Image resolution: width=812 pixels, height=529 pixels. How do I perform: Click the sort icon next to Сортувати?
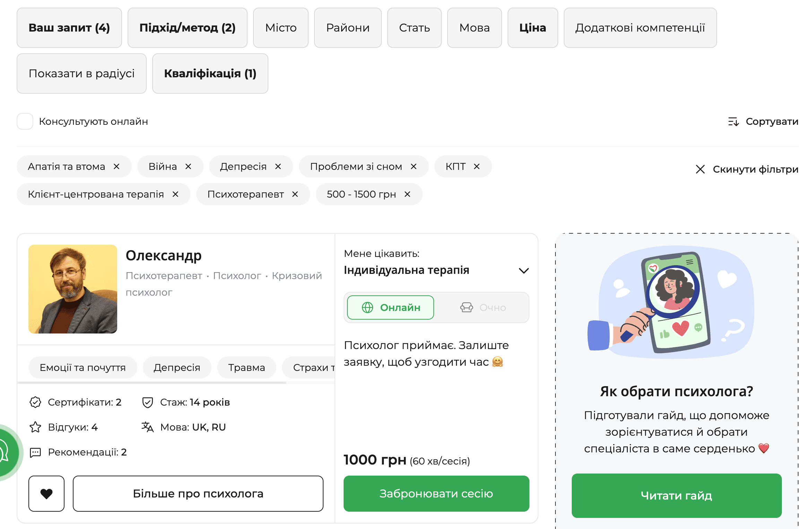[734, 121]
